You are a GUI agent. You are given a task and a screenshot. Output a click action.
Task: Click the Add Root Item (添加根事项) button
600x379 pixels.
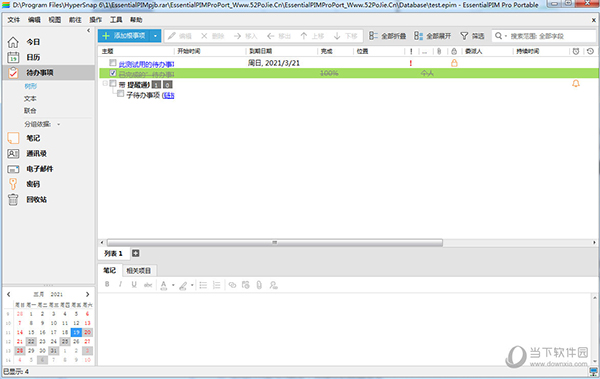coord(124,36)
